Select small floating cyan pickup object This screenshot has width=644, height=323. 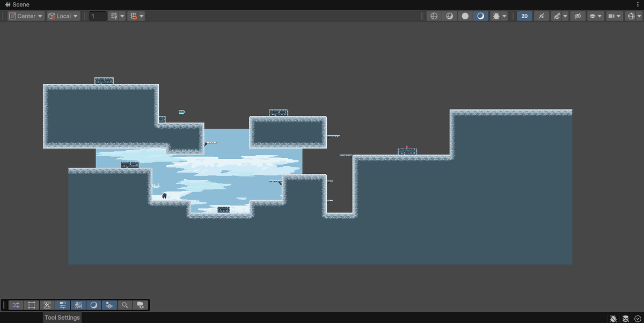click(182, 112)
